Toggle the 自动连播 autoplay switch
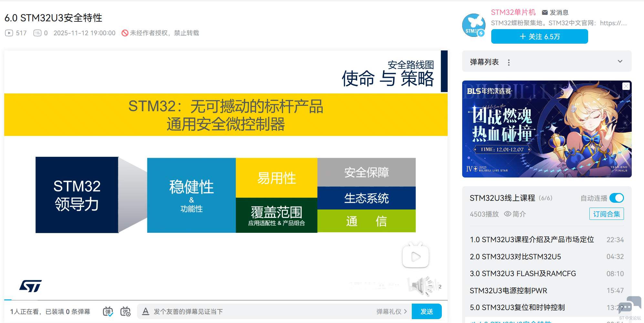 617,198
